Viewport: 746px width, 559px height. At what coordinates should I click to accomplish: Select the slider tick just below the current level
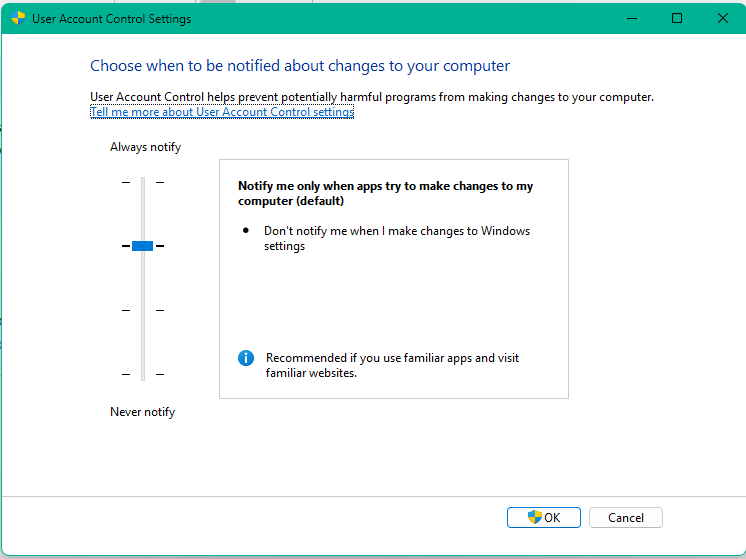142,310
